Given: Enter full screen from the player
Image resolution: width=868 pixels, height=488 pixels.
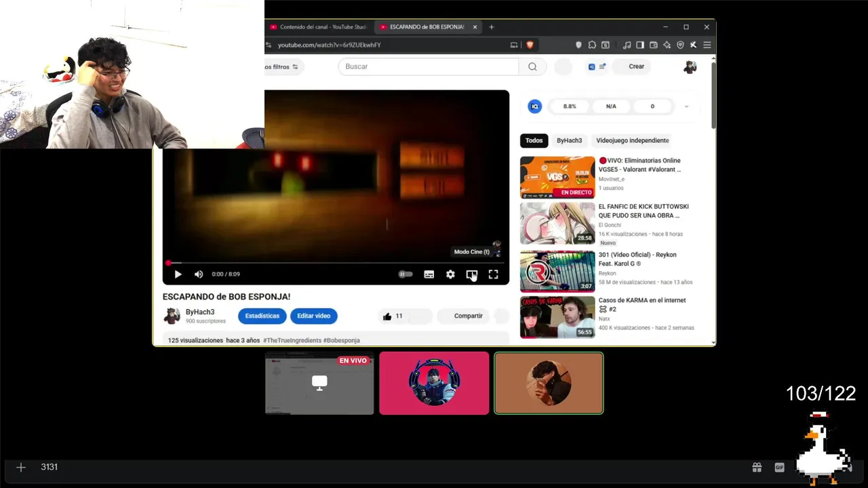Looking at the screenshot, I should point(494,274).
